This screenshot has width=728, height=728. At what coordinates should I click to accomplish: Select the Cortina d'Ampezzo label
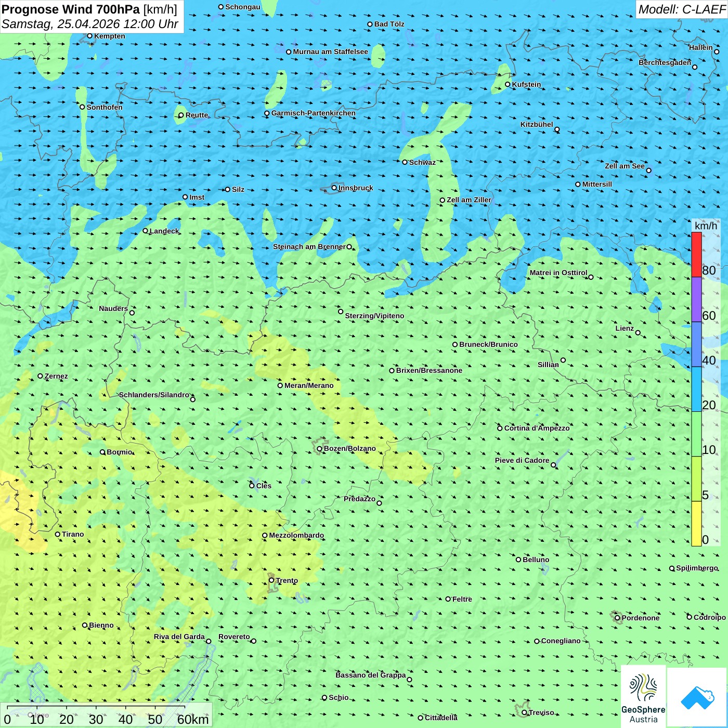(537, 428)
